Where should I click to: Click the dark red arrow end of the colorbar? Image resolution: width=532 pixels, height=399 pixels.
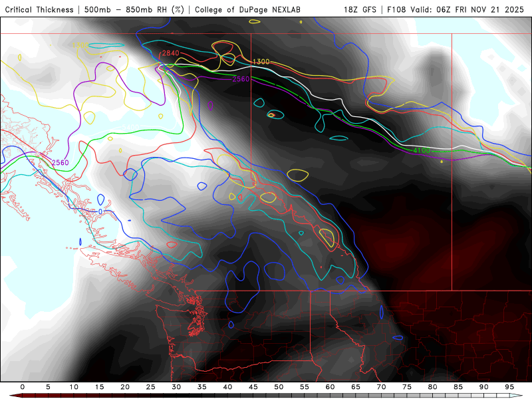coord(15,396)
